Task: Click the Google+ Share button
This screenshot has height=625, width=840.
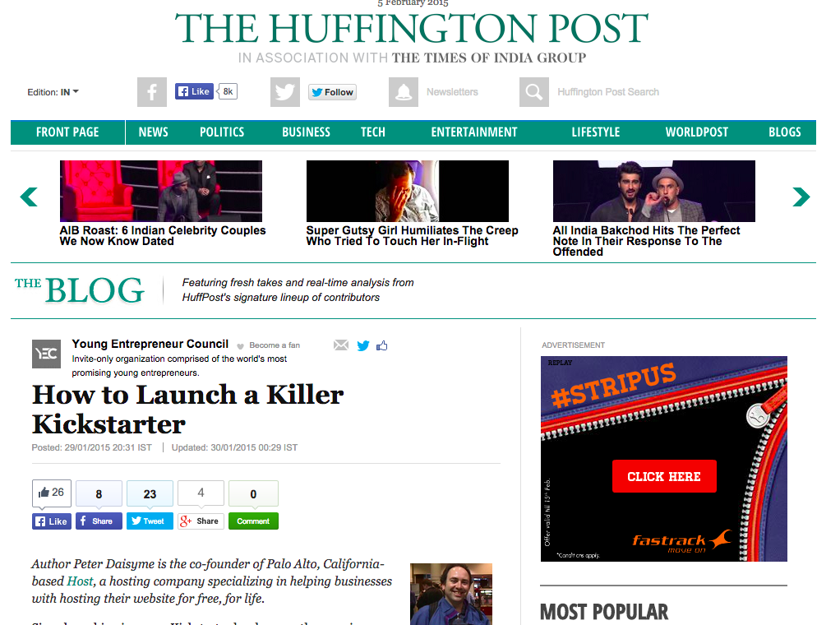Action: coord(201,521)
